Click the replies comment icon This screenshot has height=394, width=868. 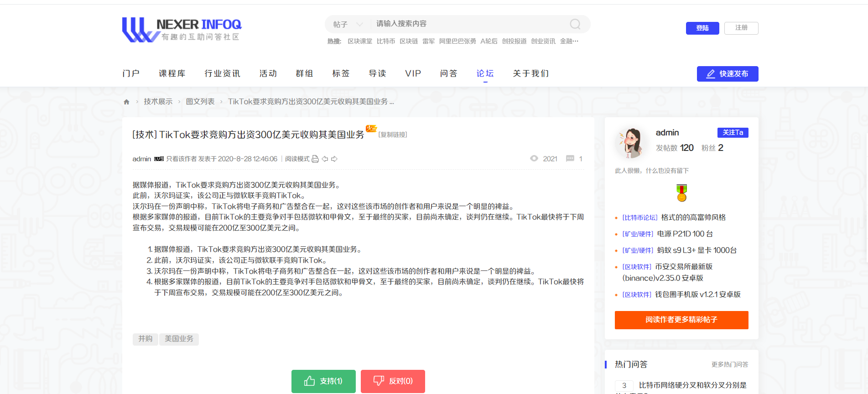[570, 158]
